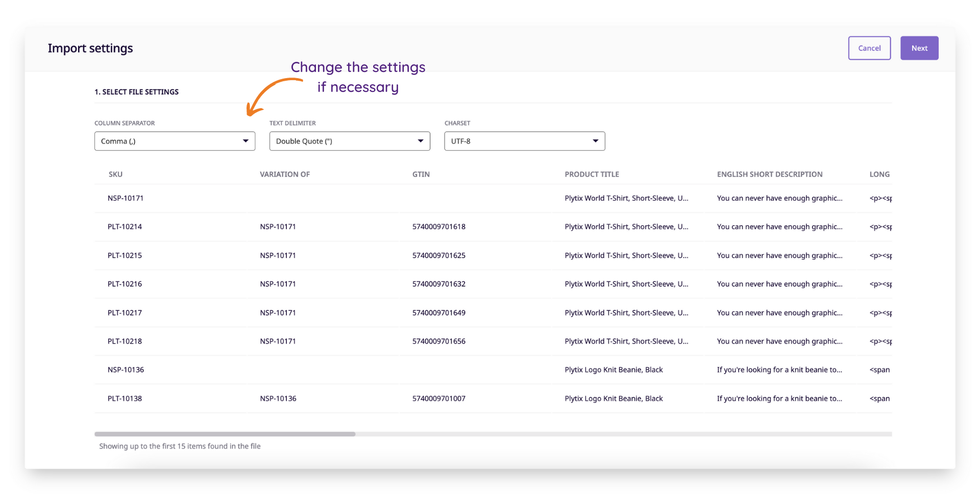Select the row with SKU PLT-10214
The image size is (980, 504).
click(x=125, y=227)
